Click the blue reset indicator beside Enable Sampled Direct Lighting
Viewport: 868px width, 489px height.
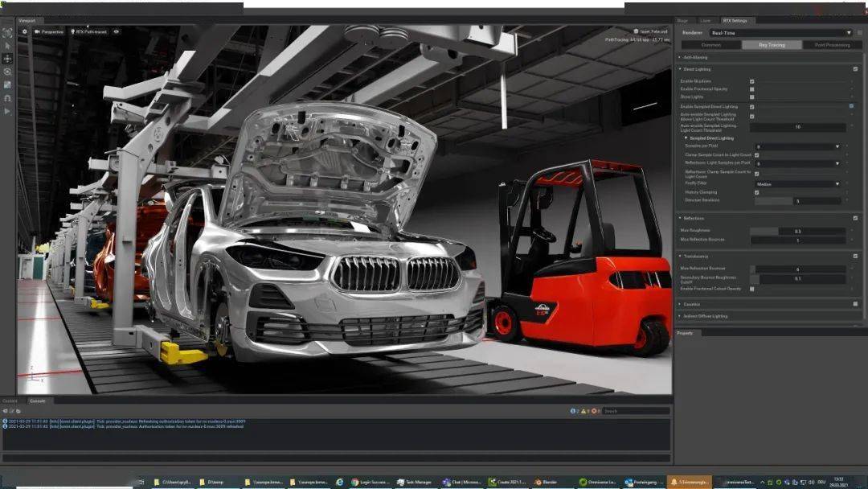(851, 106)
